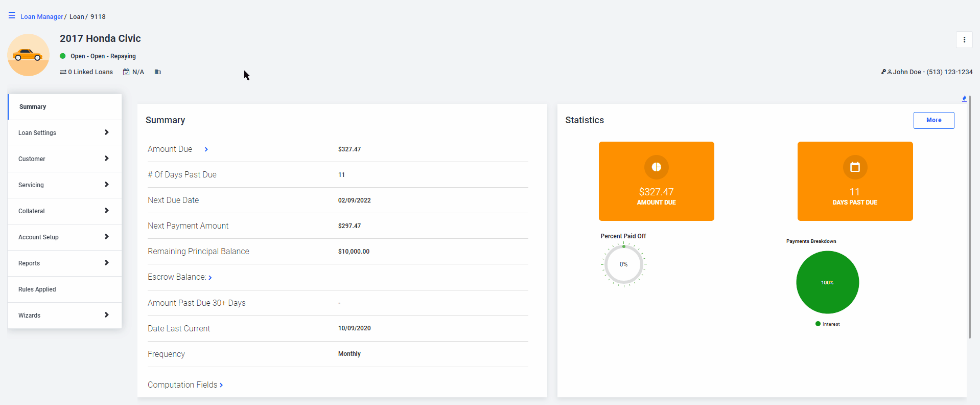980x405 pixels.
Task: Click the blue pin icon above Statistics
Action: click(x=964, y=99)
